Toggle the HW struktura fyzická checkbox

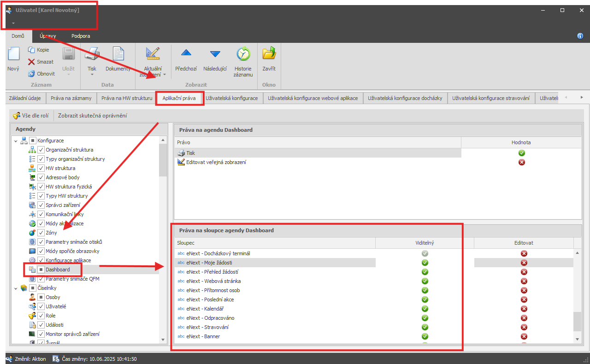pos(41,187)
